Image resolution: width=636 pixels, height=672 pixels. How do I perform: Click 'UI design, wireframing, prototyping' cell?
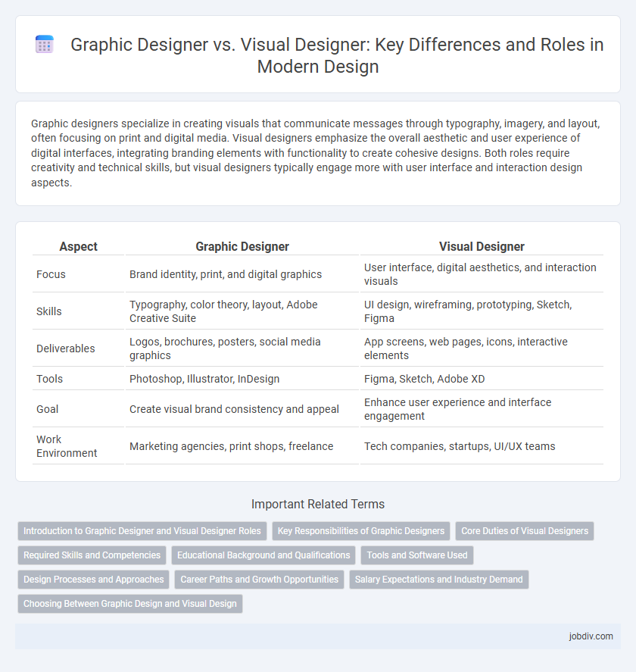(x=482, y=311)
